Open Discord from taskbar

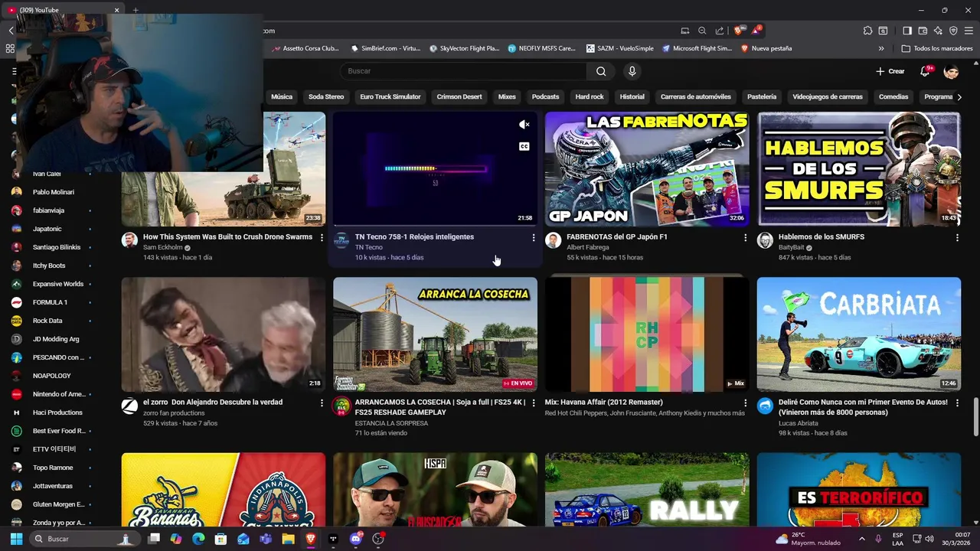(x=355, y=539)
